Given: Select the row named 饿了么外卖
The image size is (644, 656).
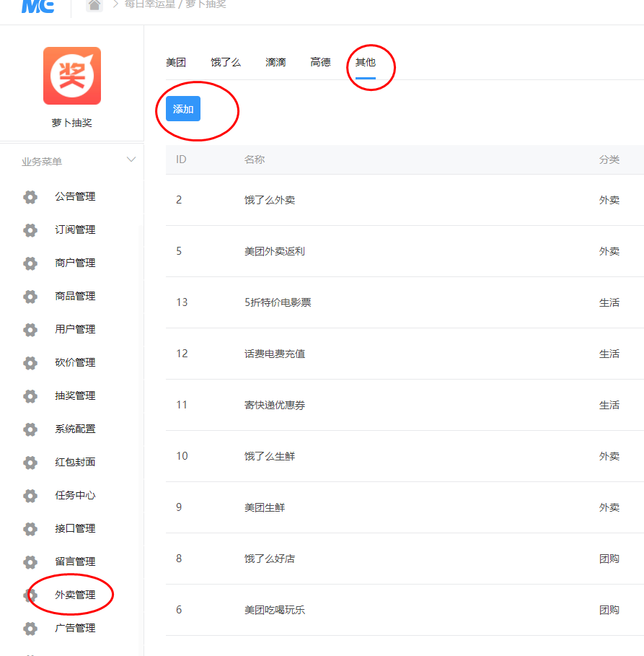Looking at the screenshot, I should (x=405, y=200).
